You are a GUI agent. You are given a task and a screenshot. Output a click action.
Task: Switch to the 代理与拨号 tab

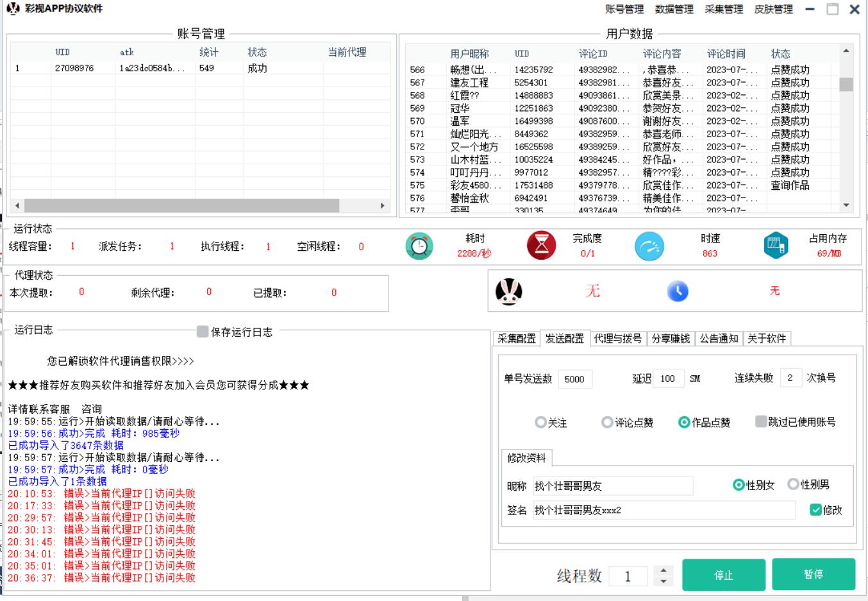click(x=617, y=339)
